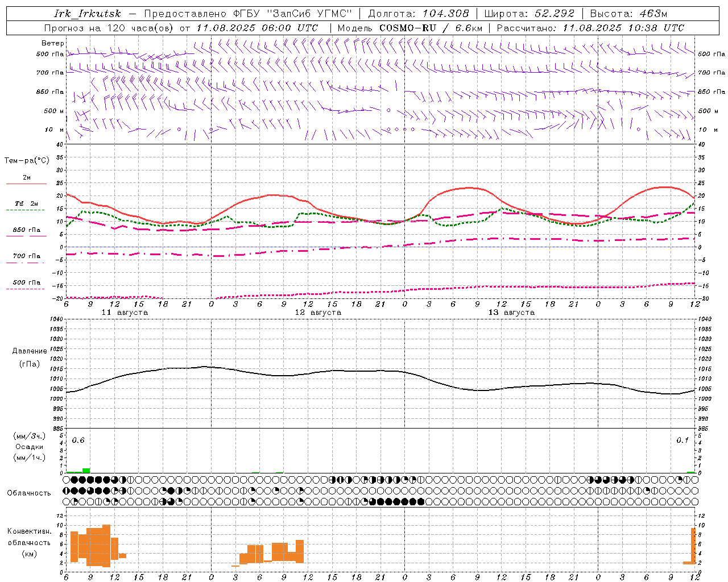Click the (км) convective cloud unit
This screenshot has height=582, width=728.
coord(29,554)
